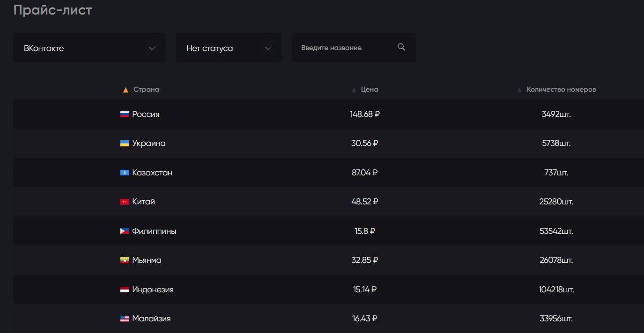The width and height of the screenshot is (644, 333).
Task: Click the Kazakhstan flag icon
Action: (x=125, y=173)
